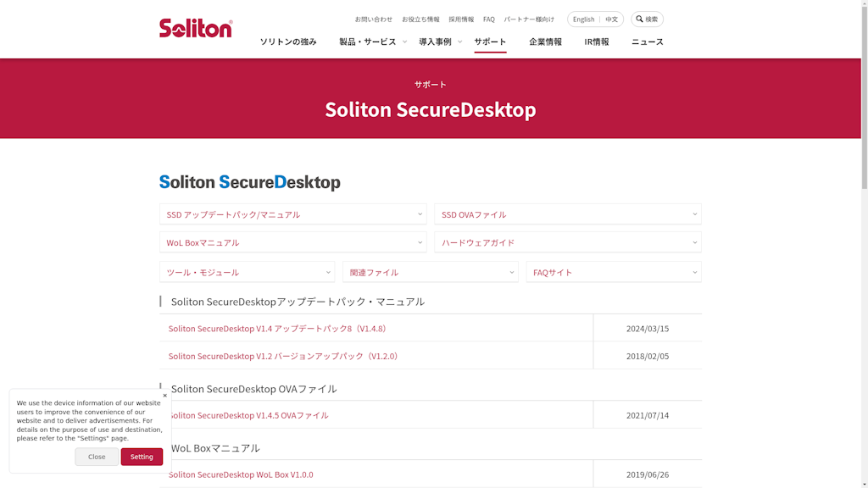Select the IR情報 navigation item
Image resolution: width=868 pixels, height=488 pixels.
pyautogui.click(x=597, y=42)
